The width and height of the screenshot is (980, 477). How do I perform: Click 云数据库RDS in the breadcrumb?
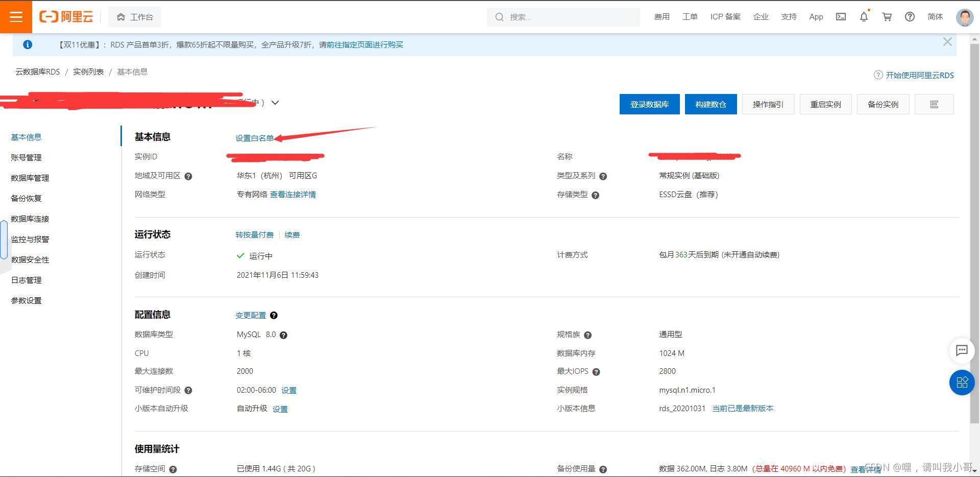click(38, 72)
